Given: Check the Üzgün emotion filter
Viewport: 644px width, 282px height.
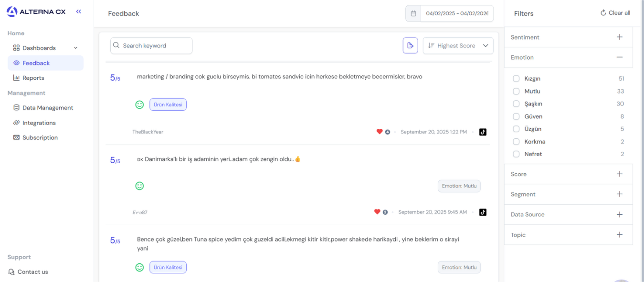Looking at the screenshot, I should coord(516,129).
